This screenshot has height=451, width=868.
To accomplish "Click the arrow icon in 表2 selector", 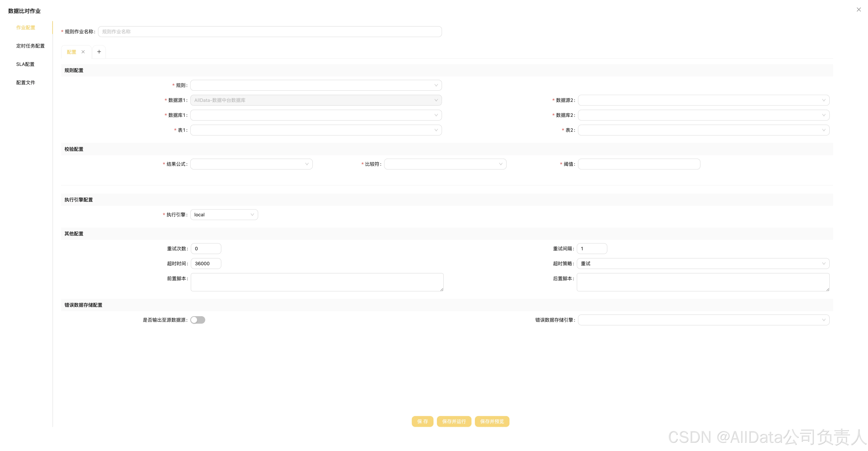I will (824, 130).
